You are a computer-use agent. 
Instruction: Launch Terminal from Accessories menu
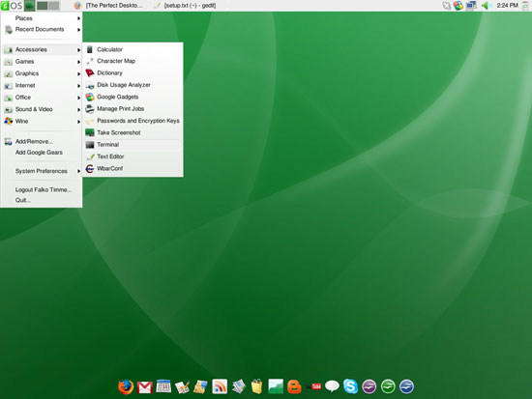click(x=133, y=145)
